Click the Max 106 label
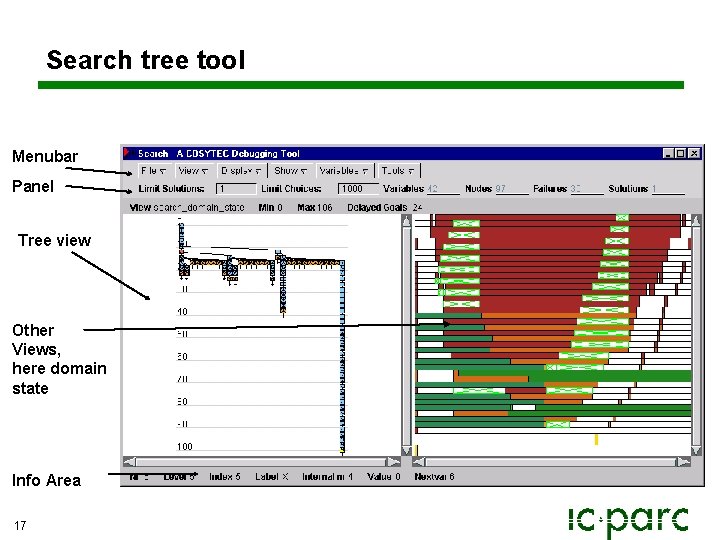Image resolution: width=720 pixels, height=540 pixels. (315, 208)
